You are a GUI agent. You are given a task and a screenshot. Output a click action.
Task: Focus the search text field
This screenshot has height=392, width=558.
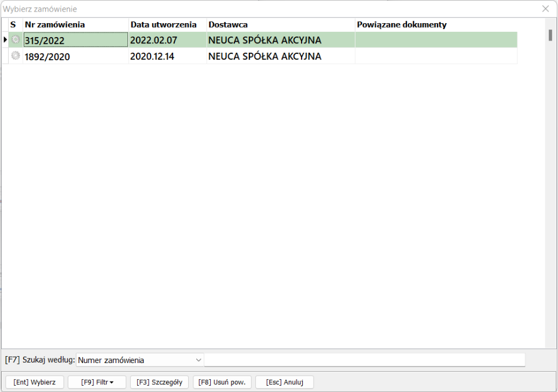365,360
